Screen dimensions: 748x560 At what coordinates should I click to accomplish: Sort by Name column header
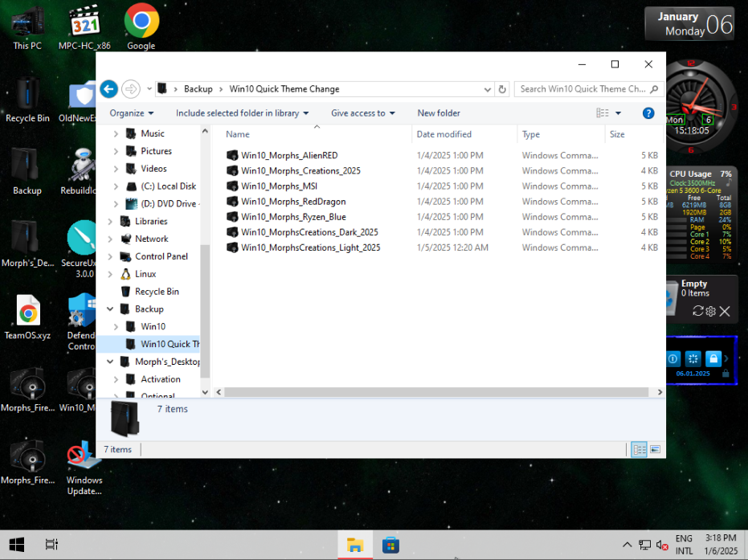tap(238, 134)
